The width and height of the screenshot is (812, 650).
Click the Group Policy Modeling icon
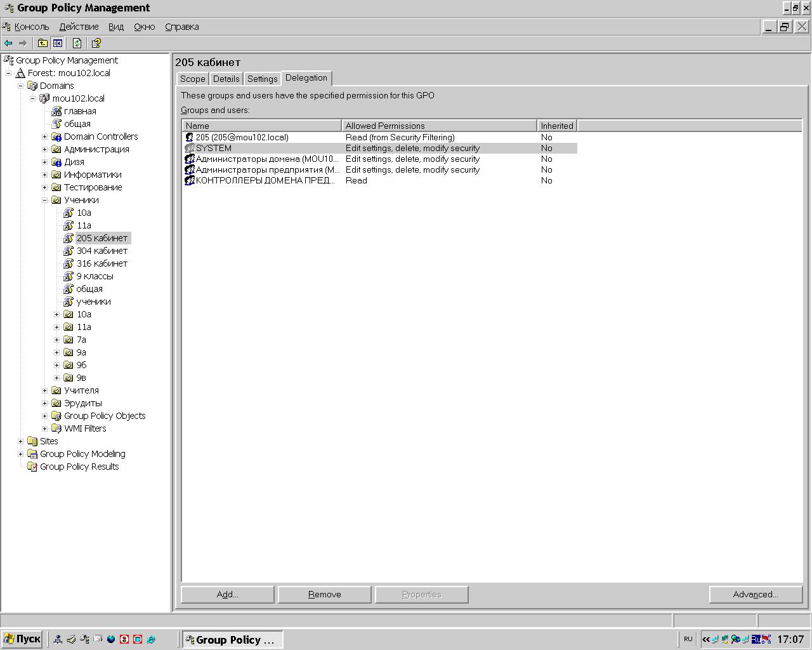tap(32, 454)
